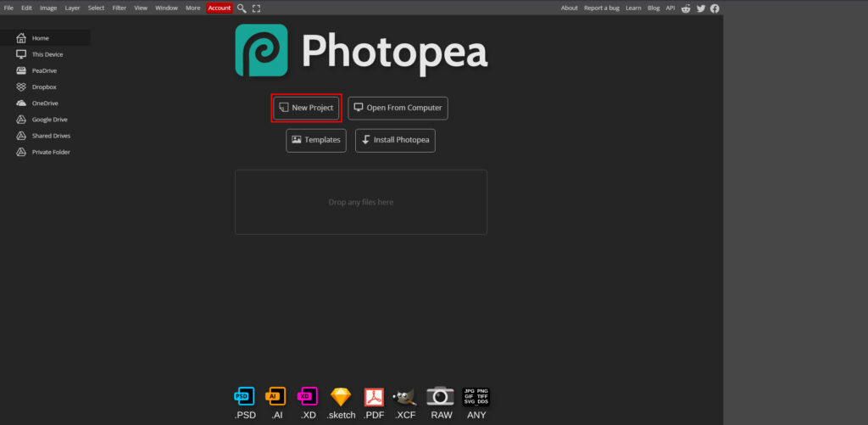Click the magnifier search icon

242,8
